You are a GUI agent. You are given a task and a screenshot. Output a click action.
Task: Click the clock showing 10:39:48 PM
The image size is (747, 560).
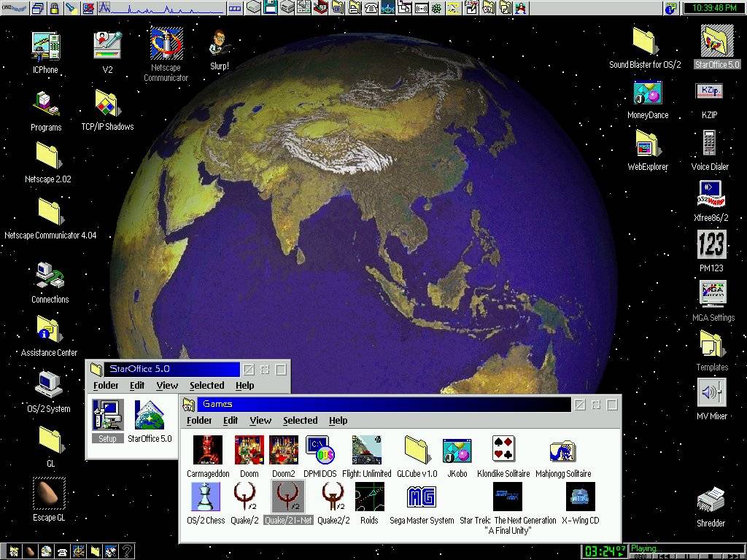click(x=714, y=7)
